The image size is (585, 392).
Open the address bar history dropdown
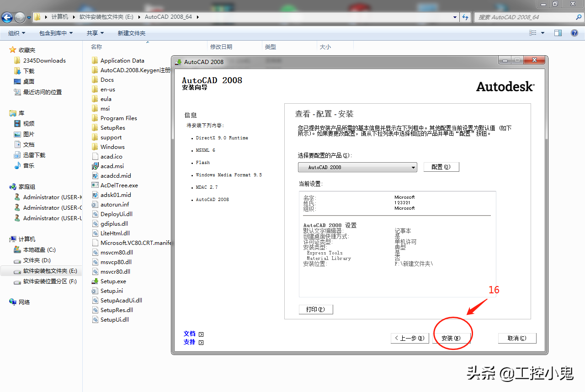point(455,17)
